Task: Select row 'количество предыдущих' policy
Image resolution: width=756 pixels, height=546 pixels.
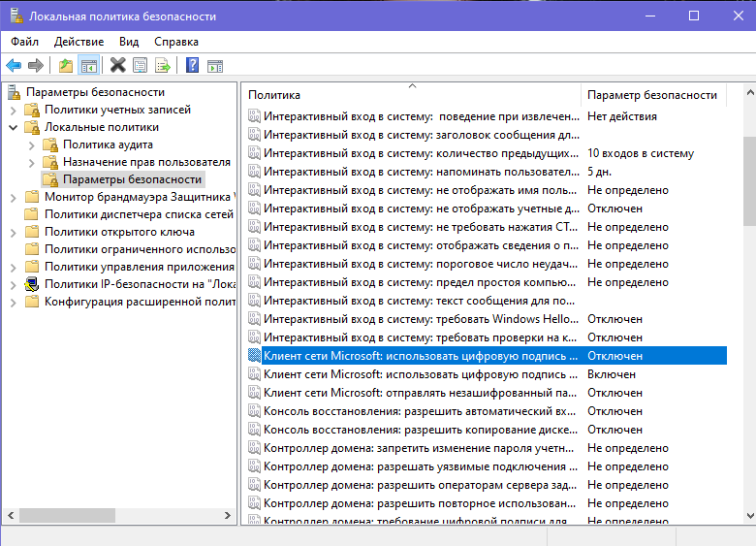Action: 487,153
